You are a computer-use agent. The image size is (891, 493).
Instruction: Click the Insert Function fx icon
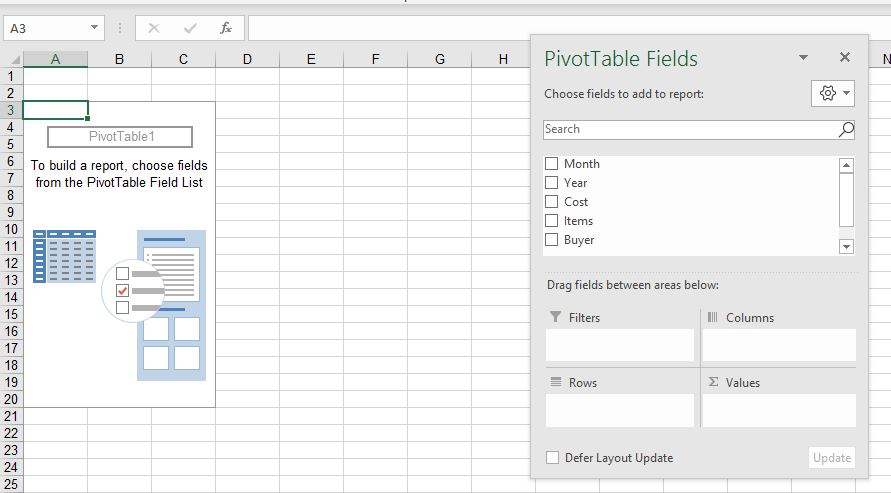pos(226,28)
